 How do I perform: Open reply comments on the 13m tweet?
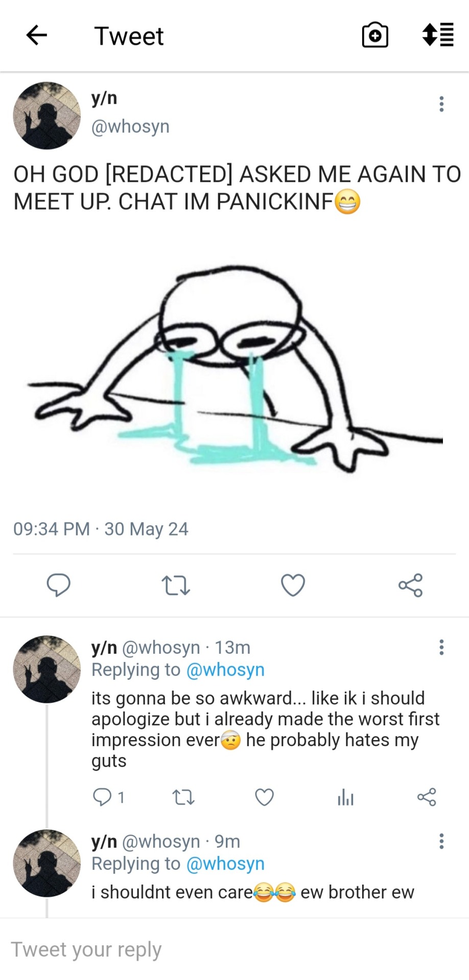102,797
